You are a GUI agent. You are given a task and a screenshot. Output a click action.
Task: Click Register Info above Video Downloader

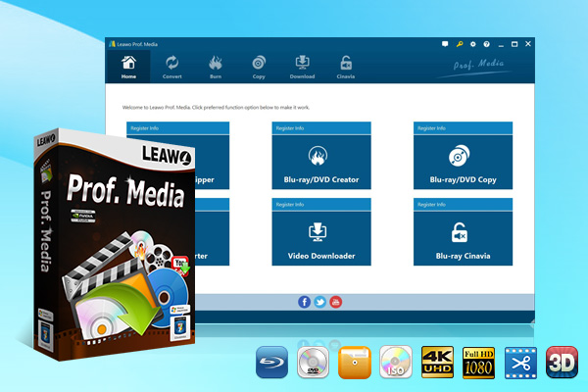click(x=290, y=205)
